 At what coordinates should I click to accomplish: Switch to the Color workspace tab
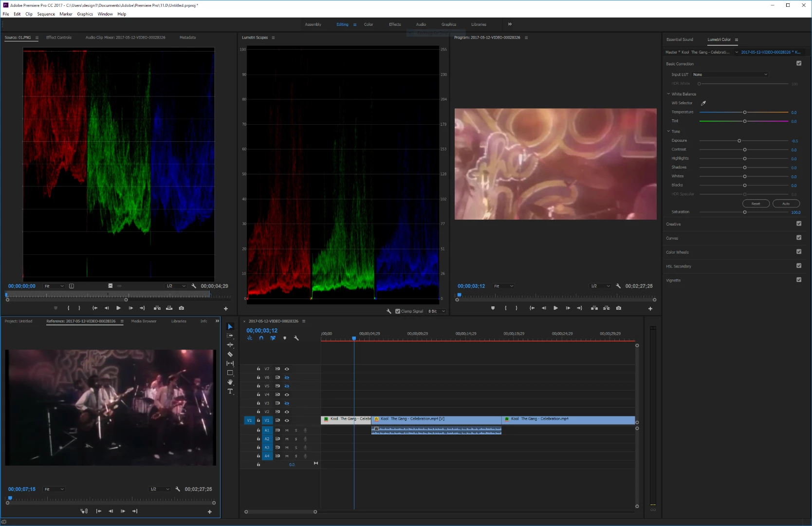pos(368,24)
